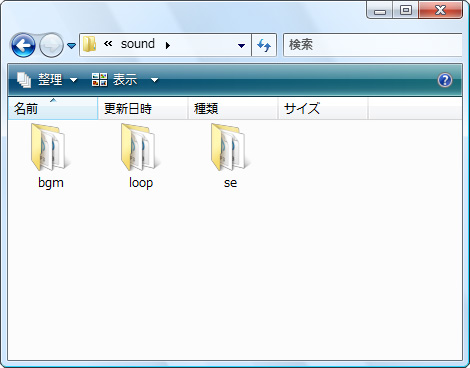Open recent pages dropdown beside navigation arrows
Viewport: 470px width, 368px height.
(x=71, y=45)
